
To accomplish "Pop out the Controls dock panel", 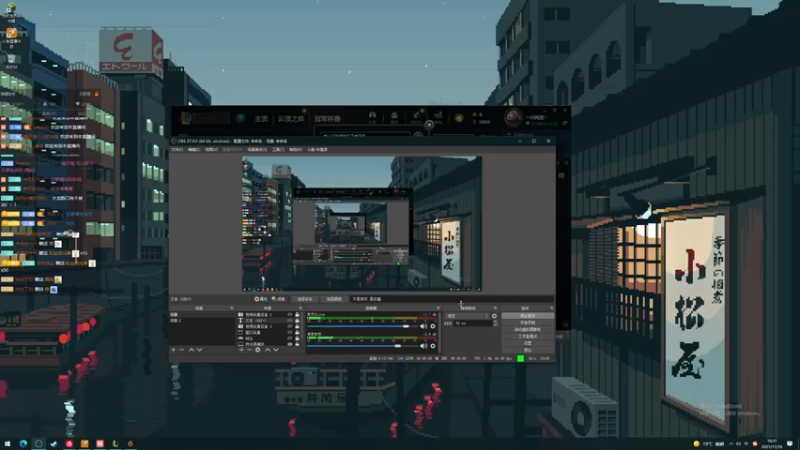I will click(x=551, y=308).
